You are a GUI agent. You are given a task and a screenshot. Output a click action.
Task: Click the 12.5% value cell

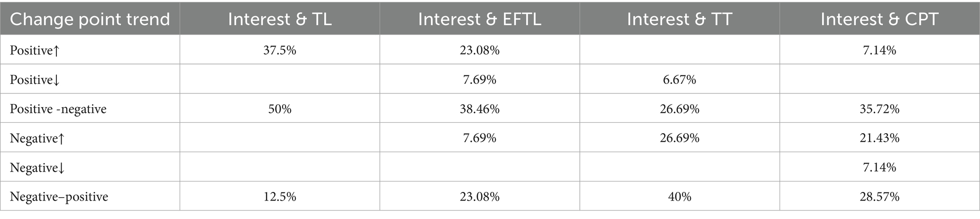pyautogui.click(x=280, y=197)
